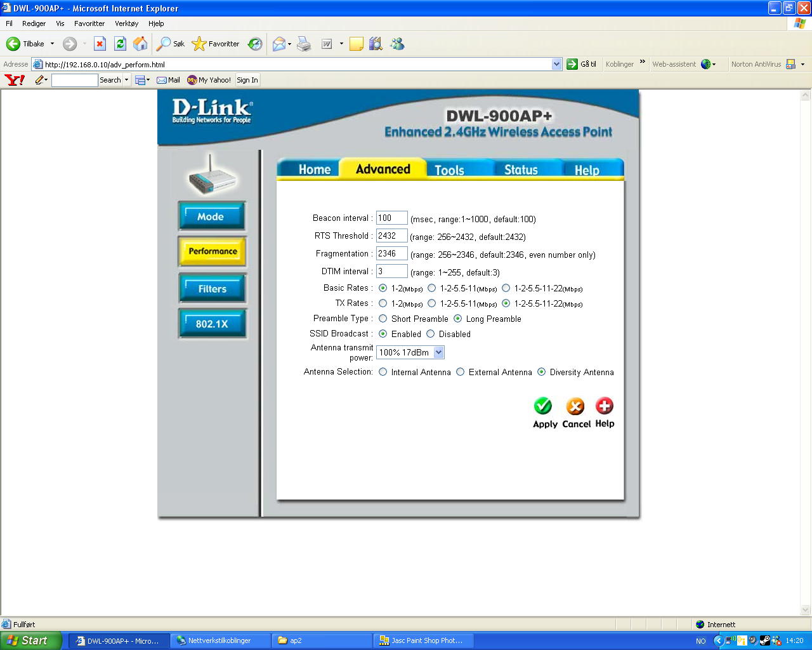Screen dimensions: 812x650
Task: Click the Web-assistent globe icon
Action: pyautogui.click(x=705, y=64)
